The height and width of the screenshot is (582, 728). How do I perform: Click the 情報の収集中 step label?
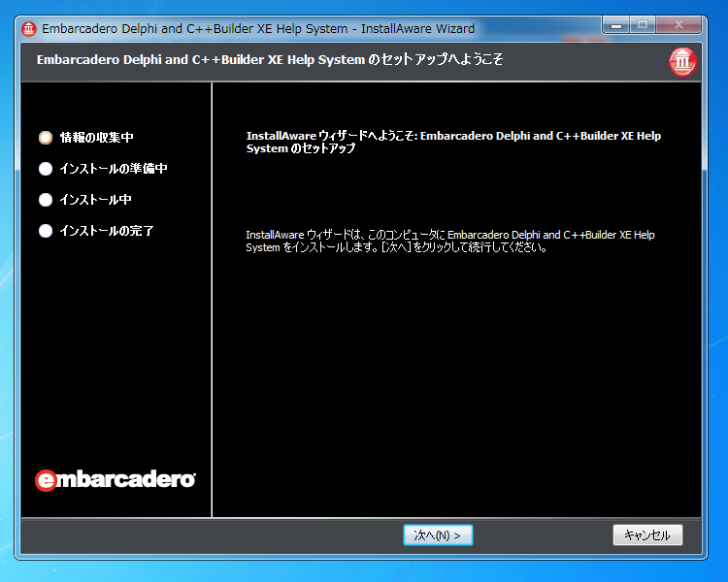point(96,138)
